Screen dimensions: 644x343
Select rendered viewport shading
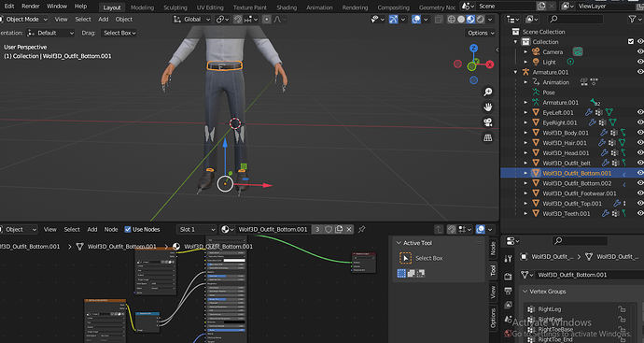tap(480, 20)
